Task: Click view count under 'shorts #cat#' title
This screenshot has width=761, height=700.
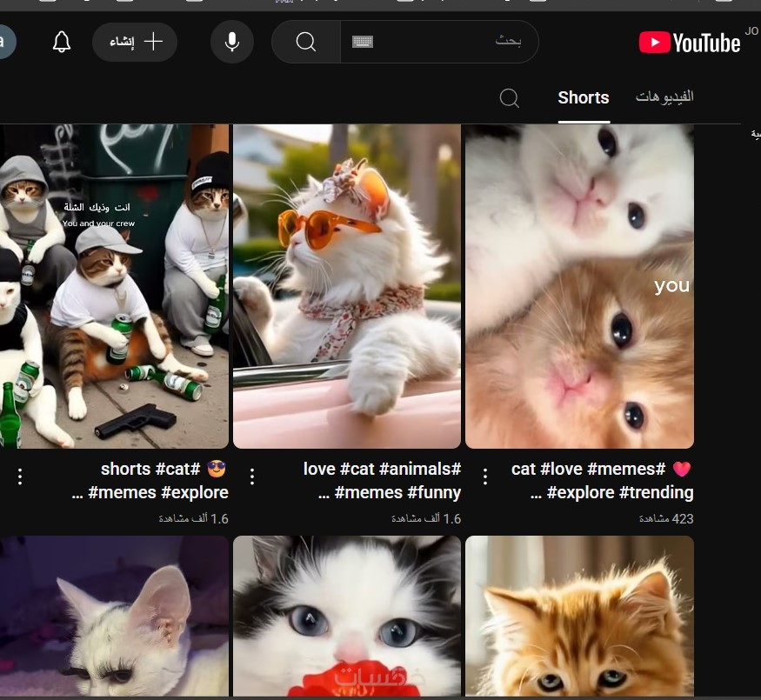Action: click(x=193, y=519)
